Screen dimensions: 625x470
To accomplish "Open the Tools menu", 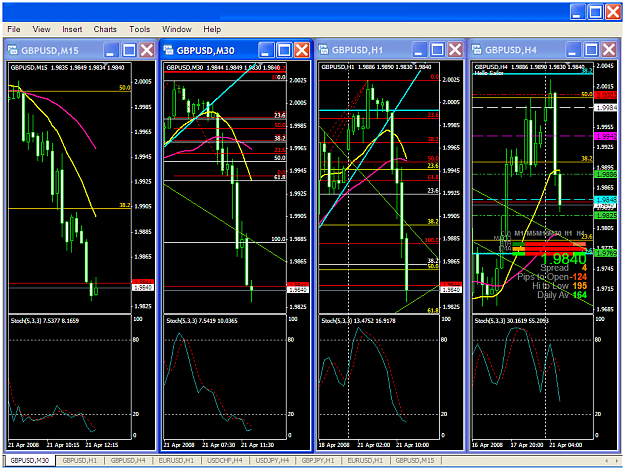I will tap(140, 29).
